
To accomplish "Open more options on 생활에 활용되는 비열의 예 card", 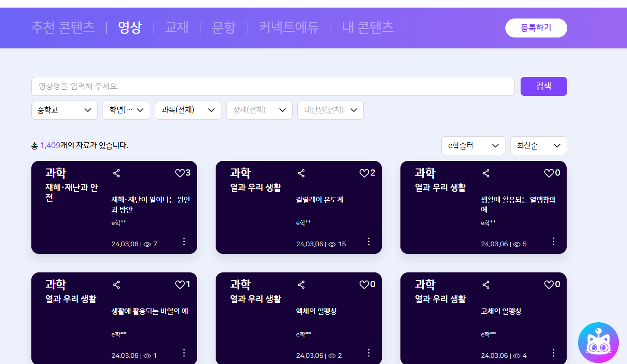I will (x=184, y=353).
